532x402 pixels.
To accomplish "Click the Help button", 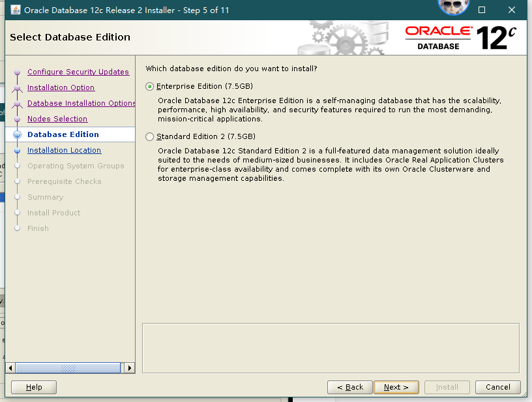I will 34,387.
